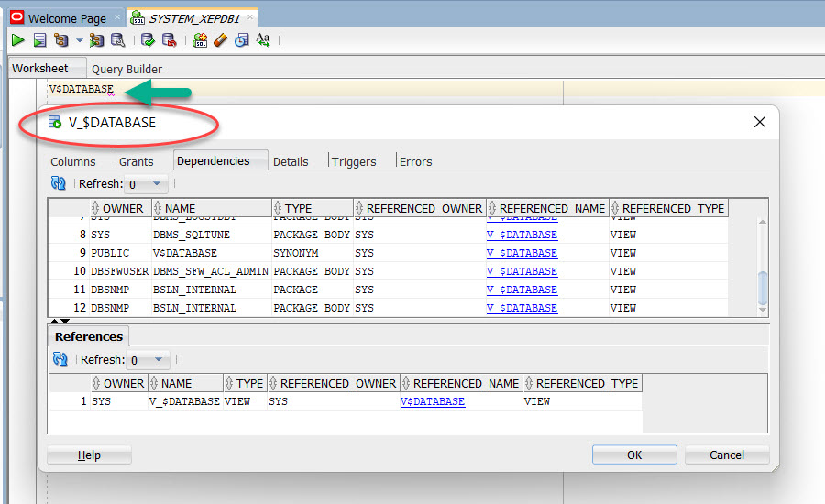The height and width of the screenshot is (504, 825).
Task: Follow V_$DATABASE link in DBMS_SFW_ACL_ADMIN row
Action: pyautogui.click(x=522, y=271)
